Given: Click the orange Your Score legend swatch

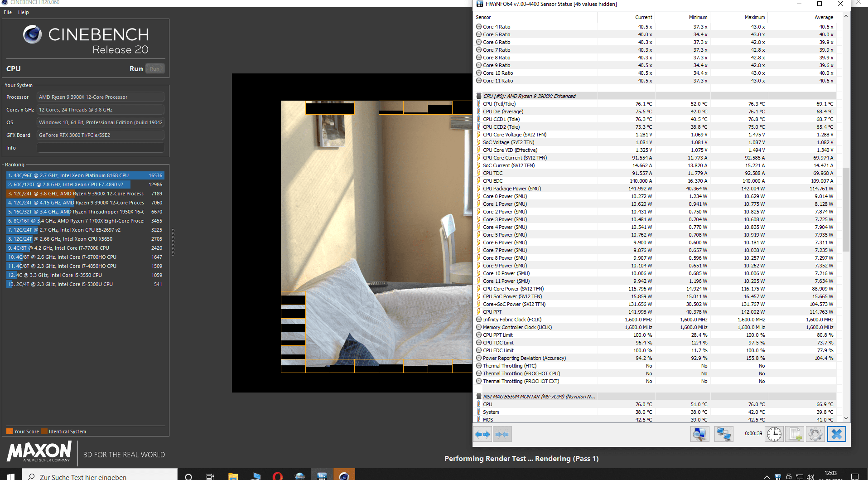Looking at the screenshot, I should click(x=10, y=432).
